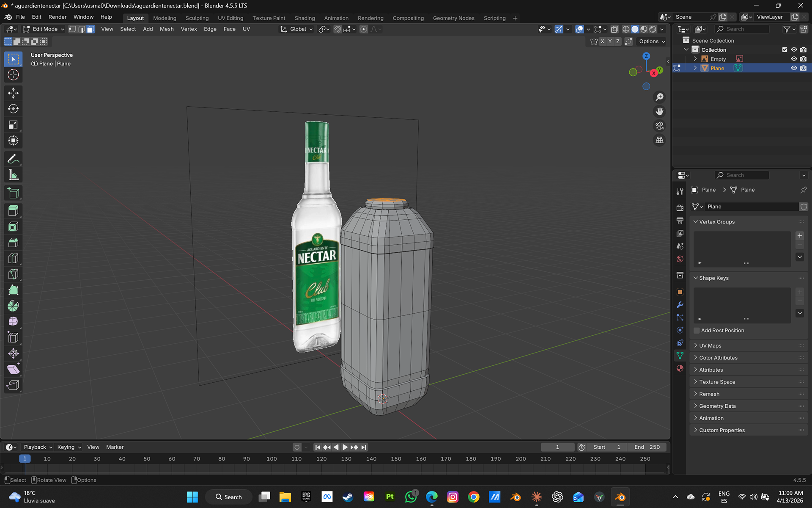Enable Add Rest Position checkbox
The width and height of the screenshot is (812, 508).
pos(697,331)
